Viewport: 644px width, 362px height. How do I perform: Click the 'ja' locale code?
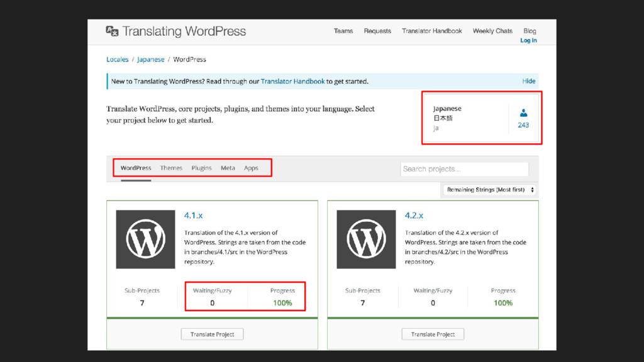[436, 128]
